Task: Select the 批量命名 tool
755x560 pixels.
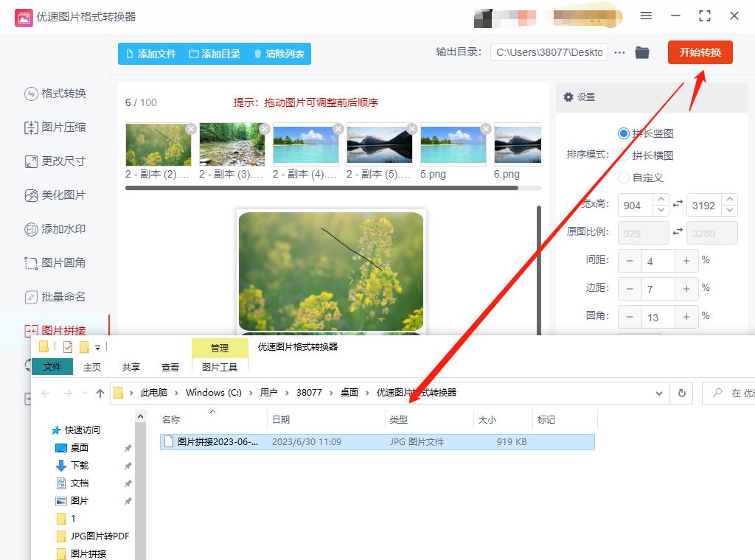Action: pos(55,297)
